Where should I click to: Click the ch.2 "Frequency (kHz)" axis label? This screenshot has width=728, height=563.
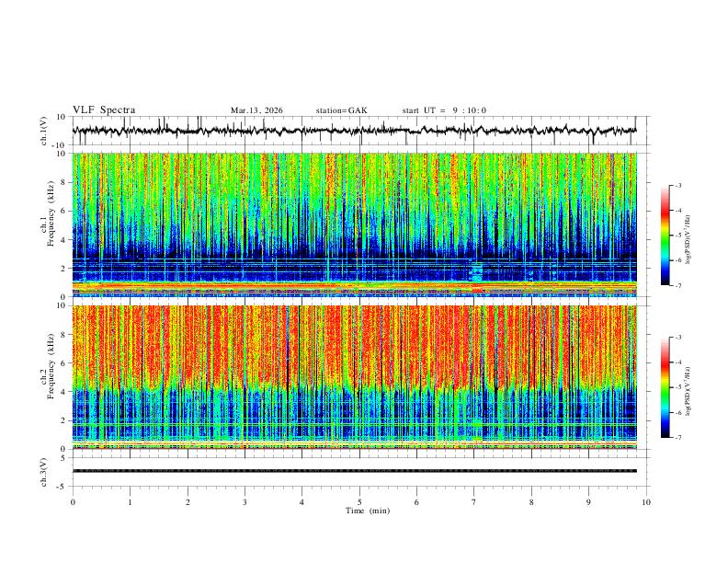[x=51, y=366]
